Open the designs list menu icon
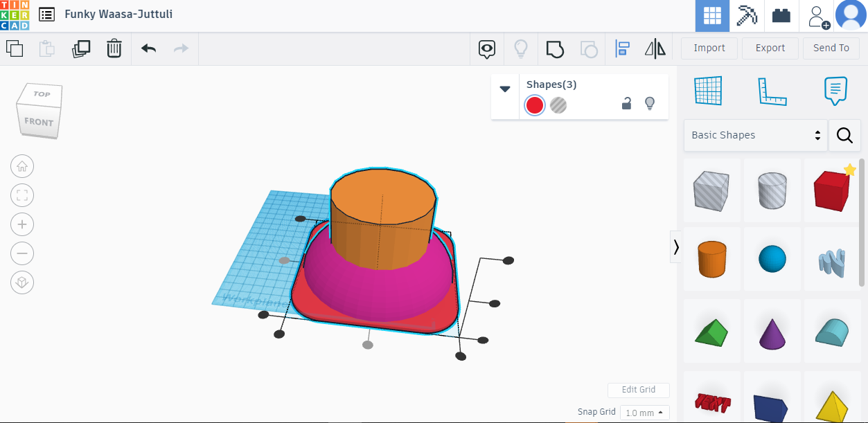This screenshot has width=868, height=423. 47,15
